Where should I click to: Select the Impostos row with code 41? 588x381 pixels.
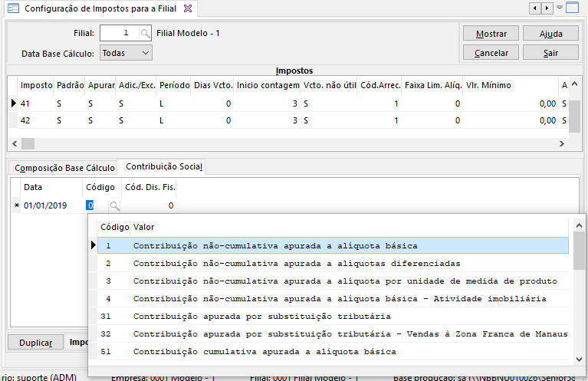287,103
